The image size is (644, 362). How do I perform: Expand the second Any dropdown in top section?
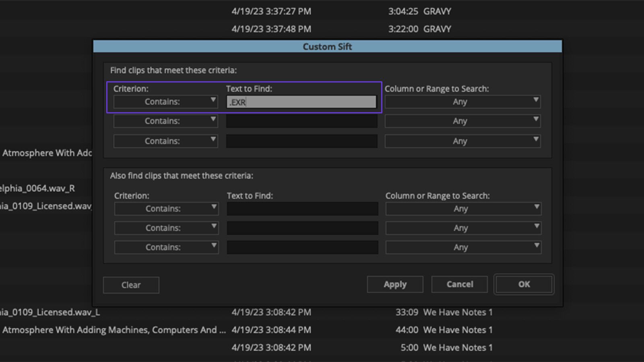462,121
